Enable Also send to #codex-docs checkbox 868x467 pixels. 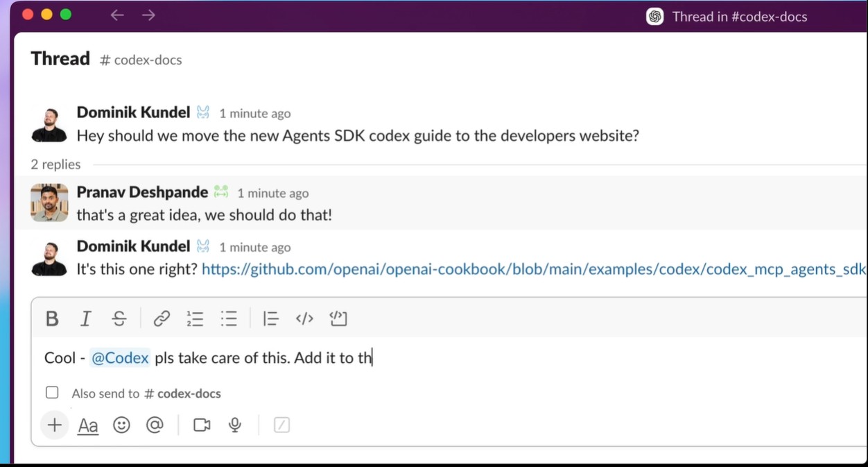(52, 393)
